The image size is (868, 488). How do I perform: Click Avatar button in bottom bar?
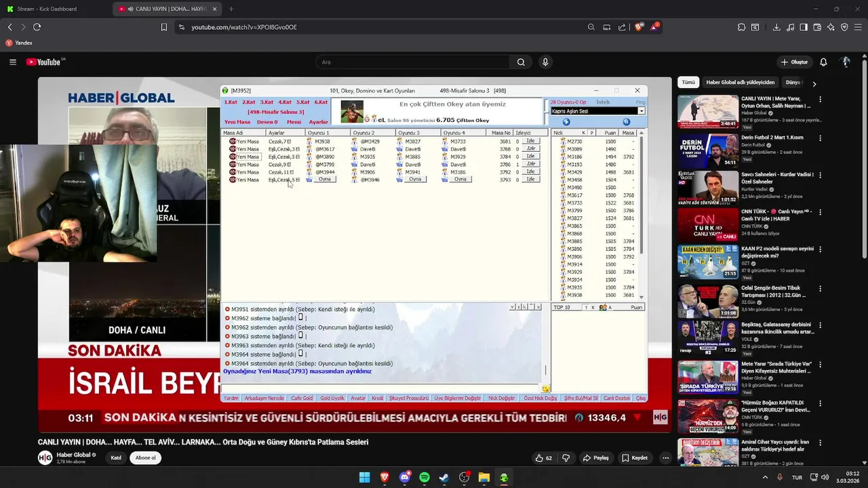(x=358, y=399)
